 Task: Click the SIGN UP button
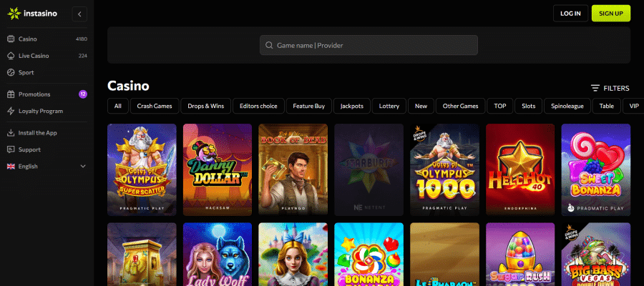[611, 14]
